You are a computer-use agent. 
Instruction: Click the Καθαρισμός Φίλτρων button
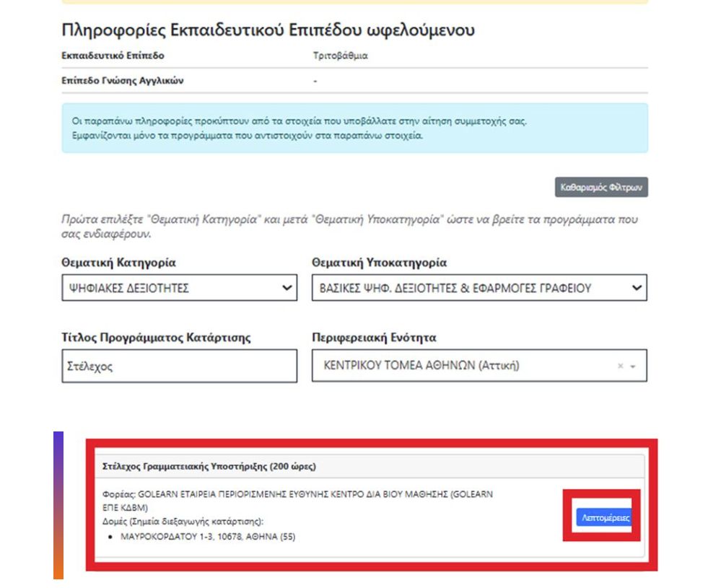(x=601, y=187)
